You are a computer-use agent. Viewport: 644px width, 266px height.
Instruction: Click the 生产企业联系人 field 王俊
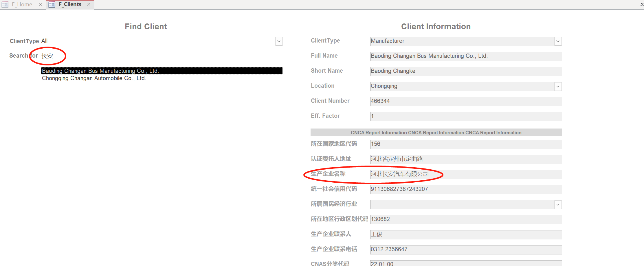[466, 235]
